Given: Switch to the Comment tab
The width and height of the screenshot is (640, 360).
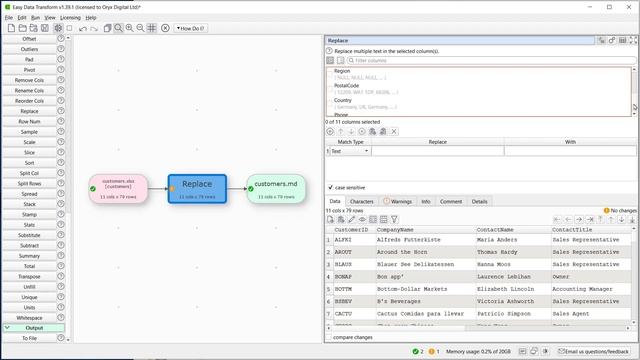Looking at the screenshot, I should point(451,202).
